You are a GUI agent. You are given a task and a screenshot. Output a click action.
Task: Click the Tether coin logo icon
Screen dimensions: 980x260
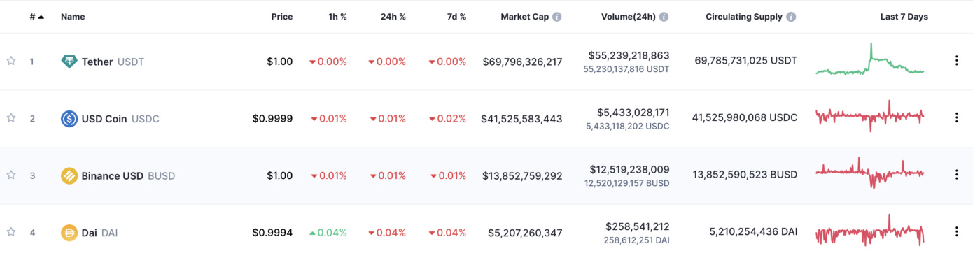click(x=69, y=62)
